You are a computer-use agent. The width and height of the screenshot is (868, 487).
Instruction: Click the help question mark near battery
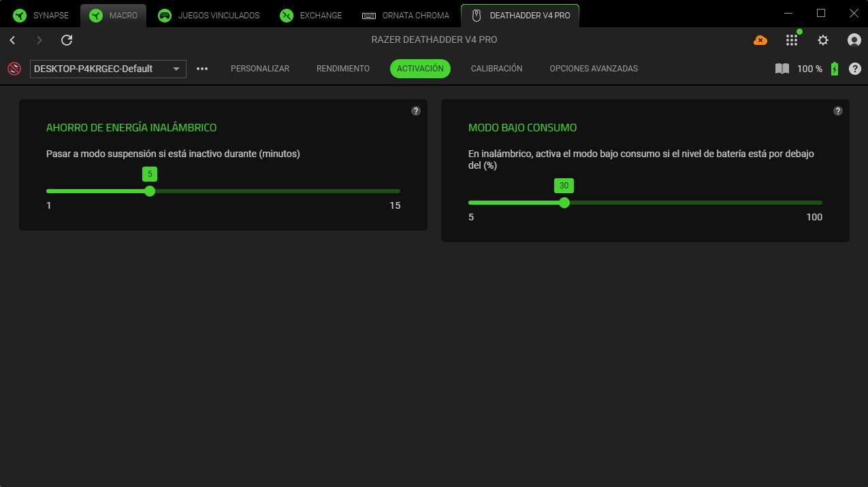tap(855, 69)
